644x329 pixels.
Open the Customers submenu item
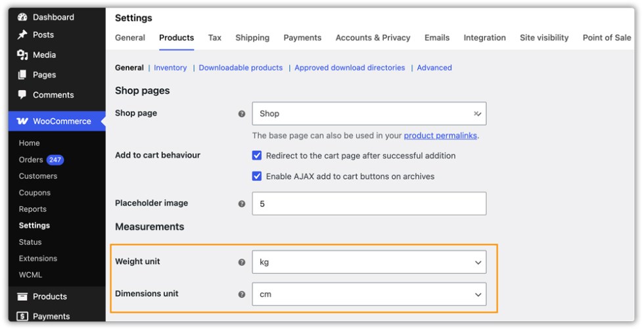(38, 176)
